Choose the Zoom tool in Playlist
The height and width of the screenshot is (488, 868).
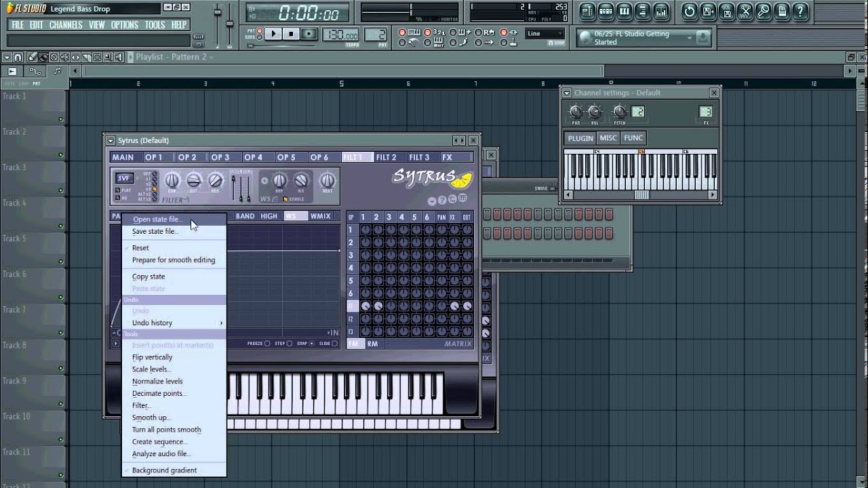click(108, 57)
